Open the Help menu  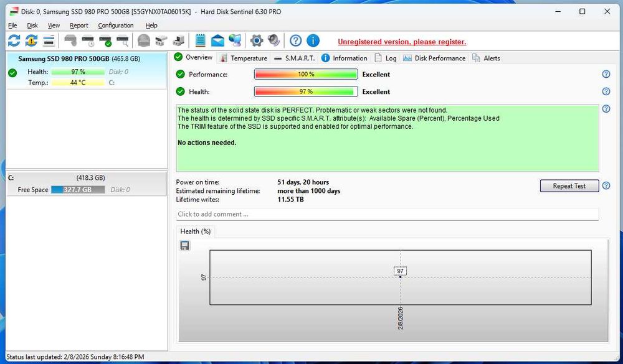(151, 26)
